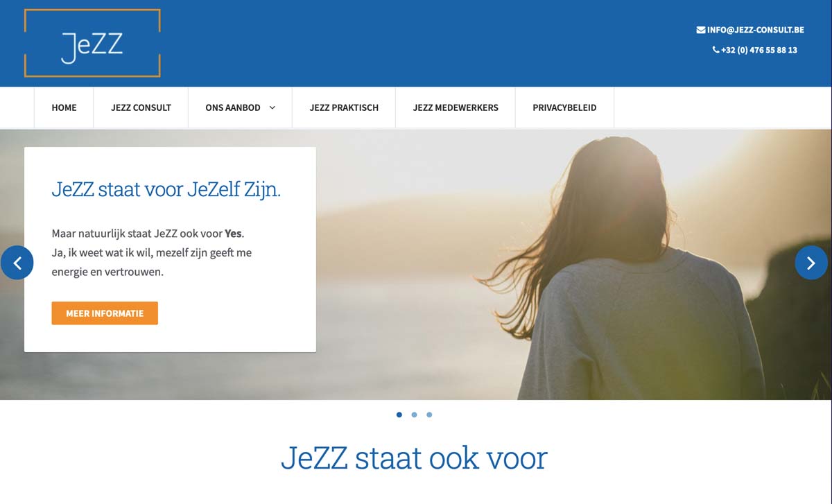This screenshot has width=832, height=504.
Task: Select the second carousel dot indicator
Action: pos(414,415)
